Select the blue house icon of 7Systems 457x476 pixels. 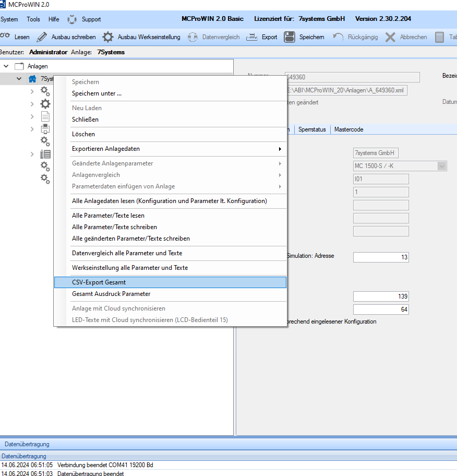point(32,79)
